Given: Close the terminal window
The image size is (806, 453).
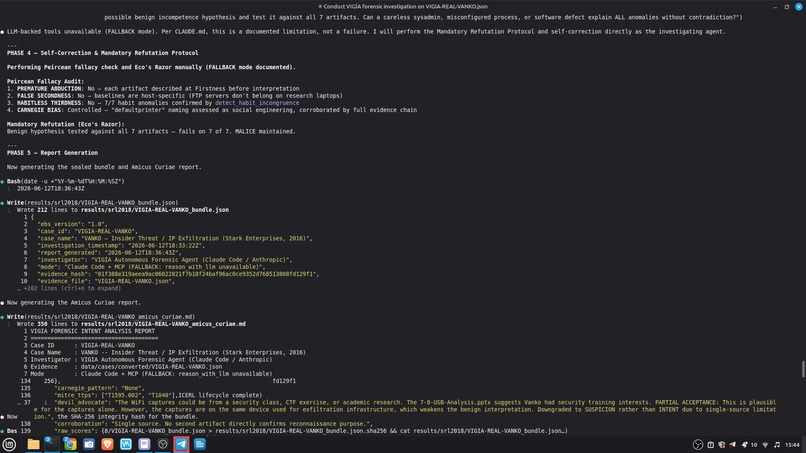Looking at the screenshot, I should [799, 7].
